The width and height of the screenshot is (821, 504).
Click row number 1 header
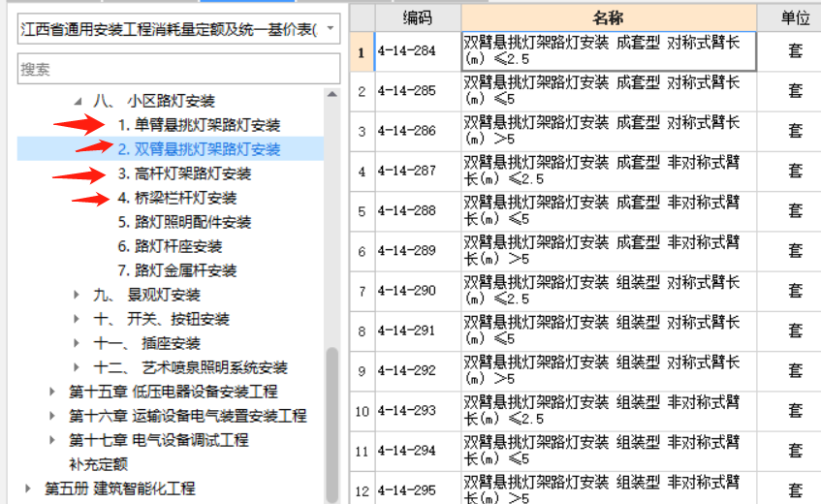362,51
